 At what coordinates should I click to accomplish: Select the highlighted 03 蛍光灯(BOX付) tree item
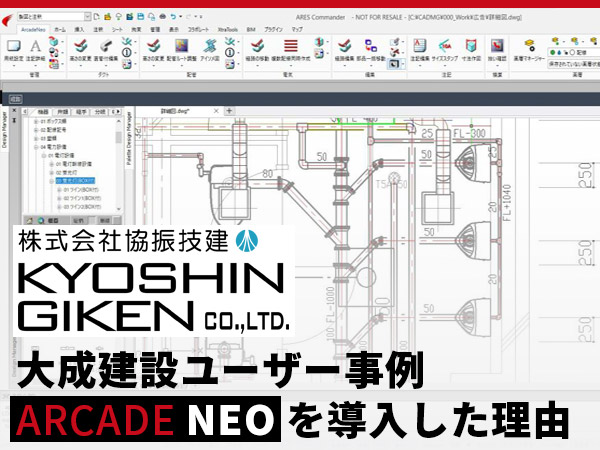(75, 181)
